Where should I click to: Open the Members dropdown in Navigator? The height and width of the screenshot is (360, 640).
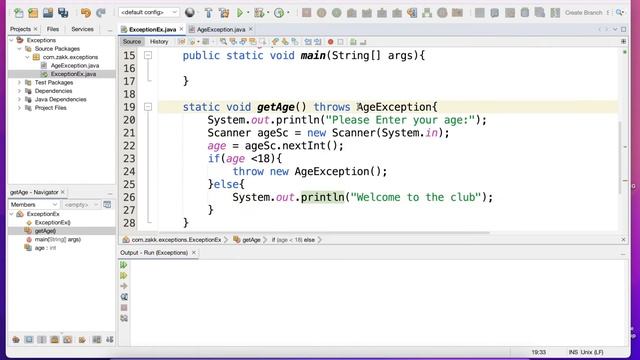(34, 204)
